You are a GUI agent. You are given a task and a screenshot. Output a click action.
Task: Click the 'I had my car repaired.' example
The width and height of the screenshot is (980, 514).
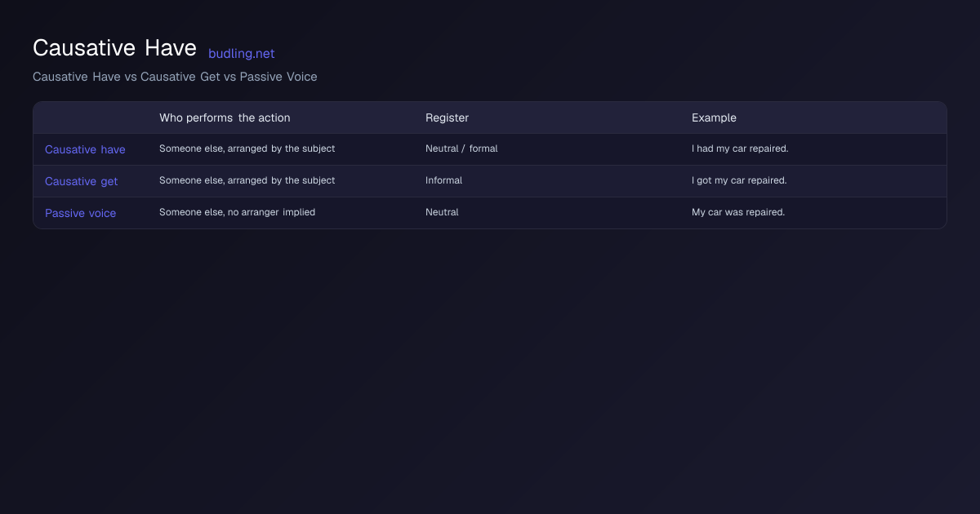coord(740,148)
